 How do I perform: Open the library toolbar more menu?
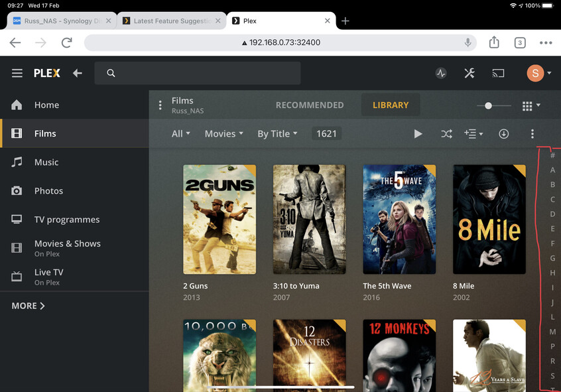[532, 134]
